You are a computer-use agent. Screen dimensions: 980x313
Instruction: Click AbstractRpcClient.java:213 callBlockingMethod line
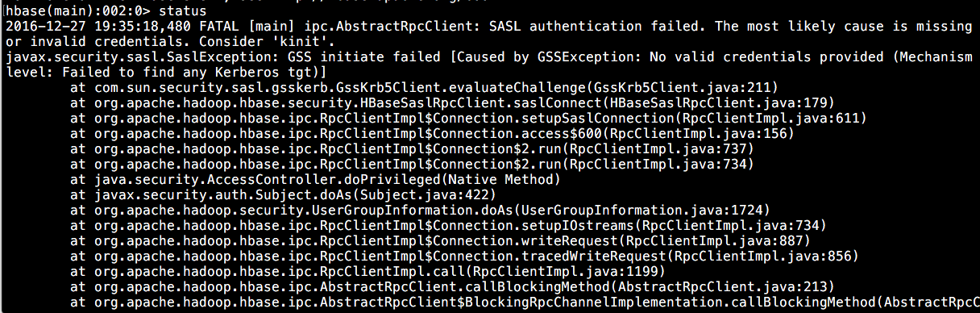451,286
